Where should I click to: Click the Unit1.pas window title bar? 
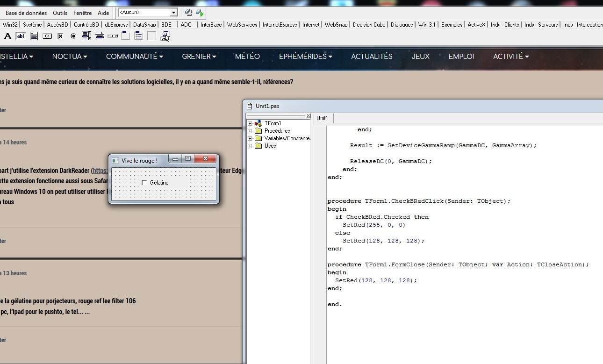pyautogui.click(x=423, y=106)
